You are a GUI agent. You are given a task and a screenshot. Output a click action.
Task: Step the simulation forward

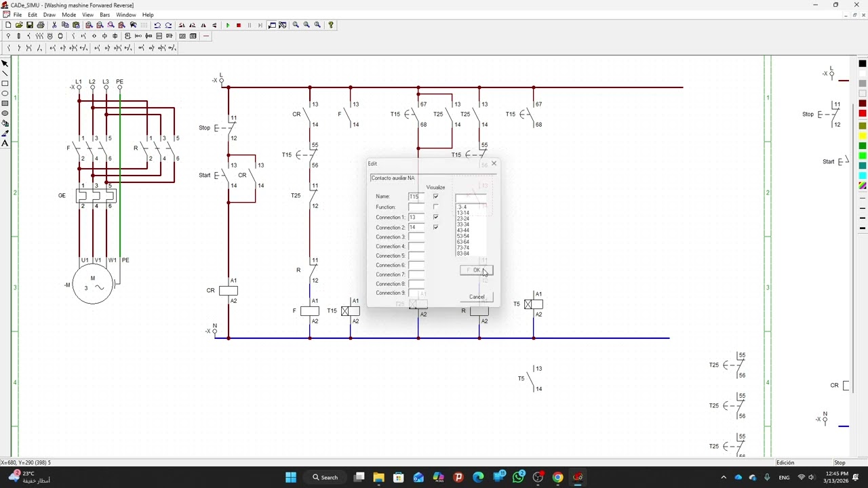260,25
